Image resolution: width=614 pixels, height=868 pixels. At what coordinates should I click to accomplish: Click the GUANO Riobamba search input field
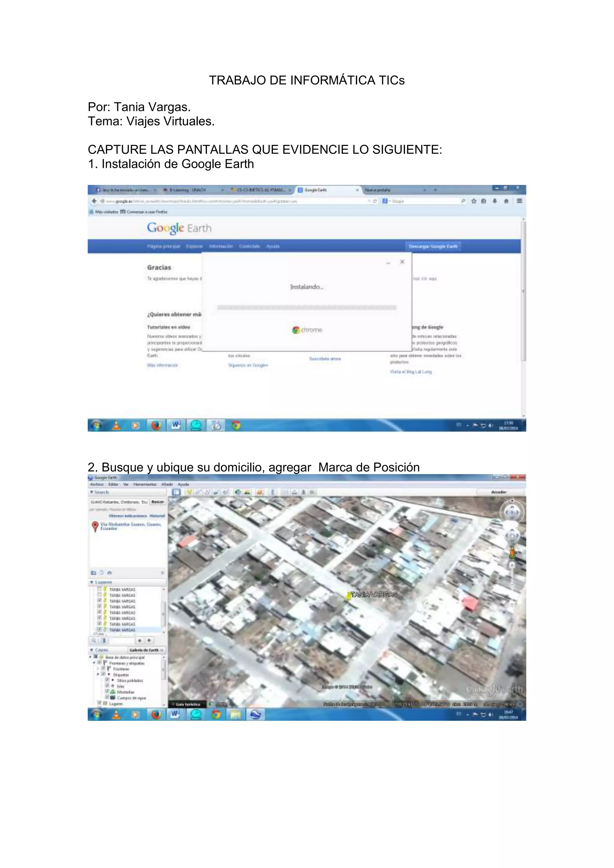(x=118, y=502)
